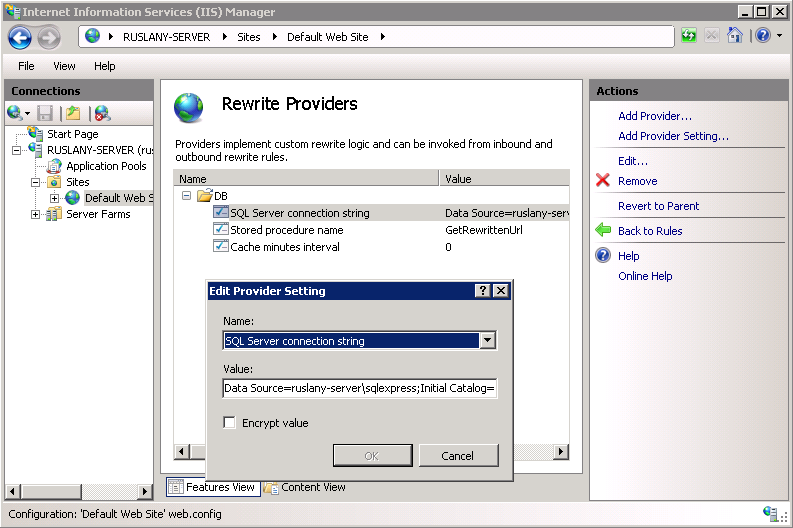Click the green Back to Rules arrow icon
The width and height of the screenshot is (793, 528).
pyautogui.click(x=602, y=231)
